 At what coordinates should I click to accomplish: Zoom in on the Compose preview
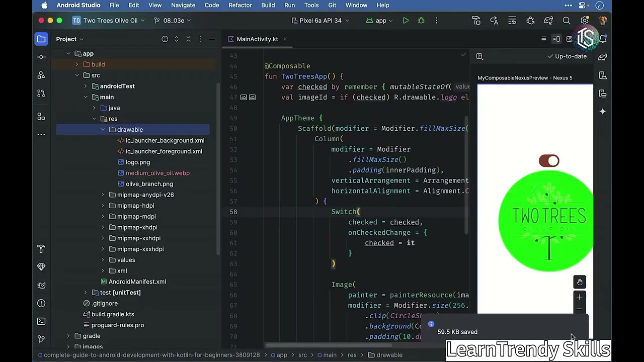pyautogui.click(x=580, y=297)
